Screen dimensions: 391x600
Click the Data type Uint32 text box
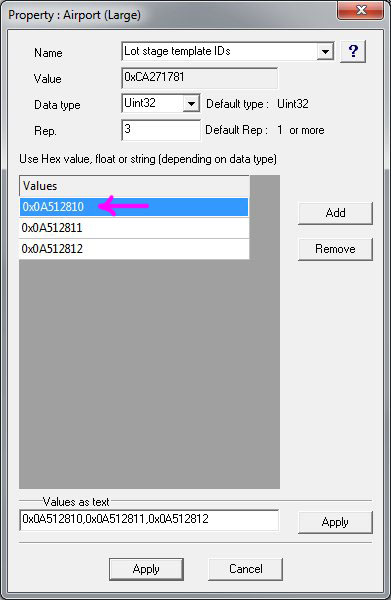pos(152,103)
